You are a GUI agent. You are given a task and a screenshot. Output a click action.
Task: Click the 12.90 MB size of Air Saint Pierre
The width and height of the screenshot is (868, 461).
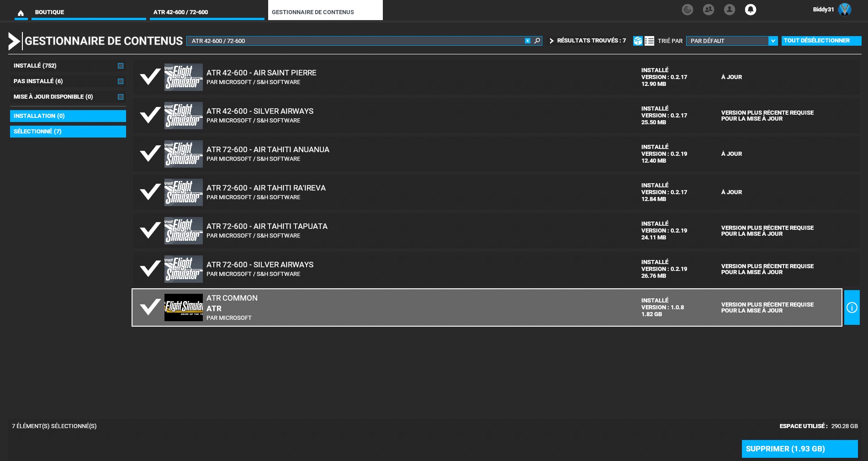tap(654, 84)
